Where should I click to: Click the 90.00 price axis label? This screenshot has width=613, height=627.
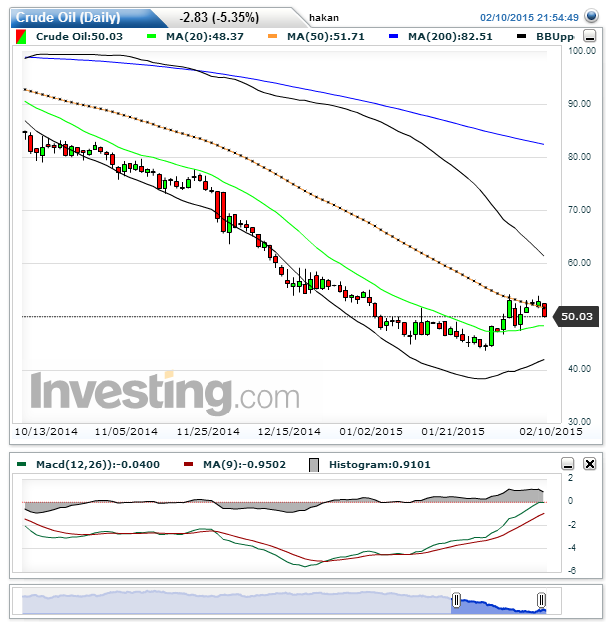click(579, 104)
